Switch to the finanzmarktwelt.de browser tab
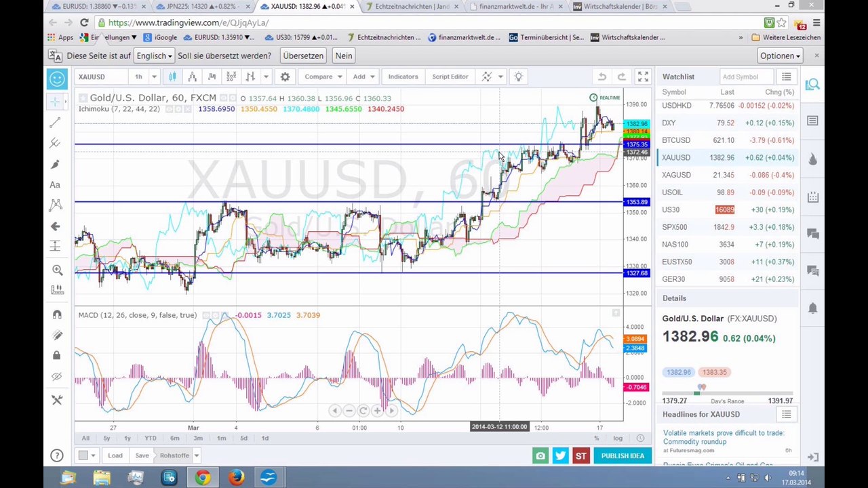The height and width of the screenshot is (488, 868). tap(516, 7)
